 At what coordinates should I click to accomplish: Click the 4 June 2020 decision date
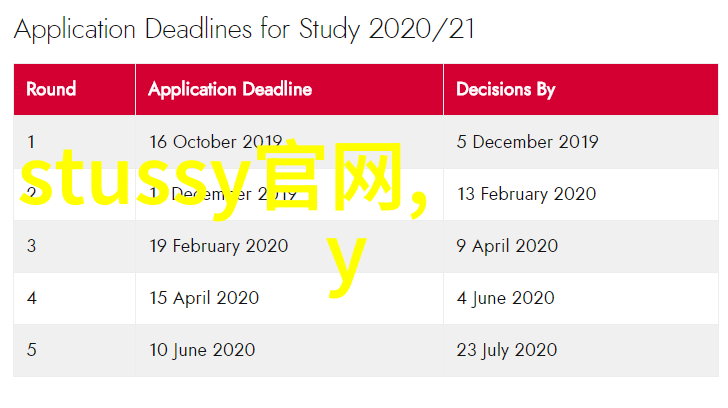point(505,298)
